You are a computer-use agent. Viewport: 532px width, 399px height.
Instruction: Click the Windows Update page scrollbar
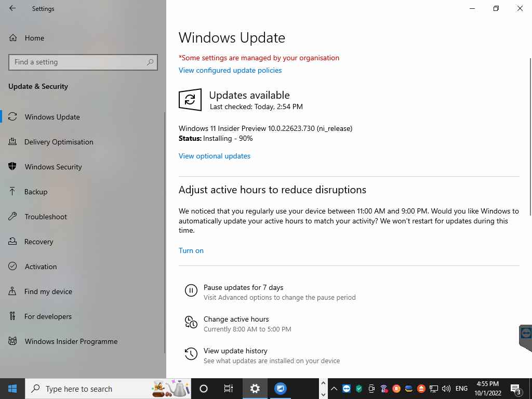coord(530,136)
